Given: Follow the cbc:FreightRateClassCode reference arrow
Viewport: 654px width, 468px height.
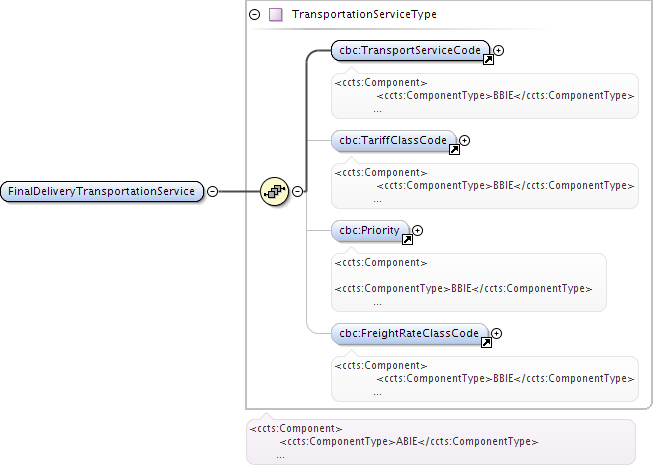Looking at the screenshot, I should point(486,343).
